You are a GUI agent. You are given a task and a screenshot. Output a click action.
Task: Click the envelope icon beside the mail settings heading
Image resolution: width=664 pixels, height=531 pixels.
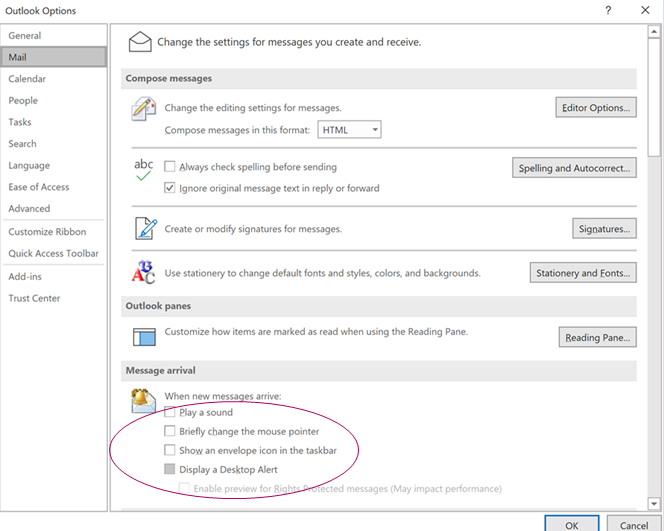point(140,42)
